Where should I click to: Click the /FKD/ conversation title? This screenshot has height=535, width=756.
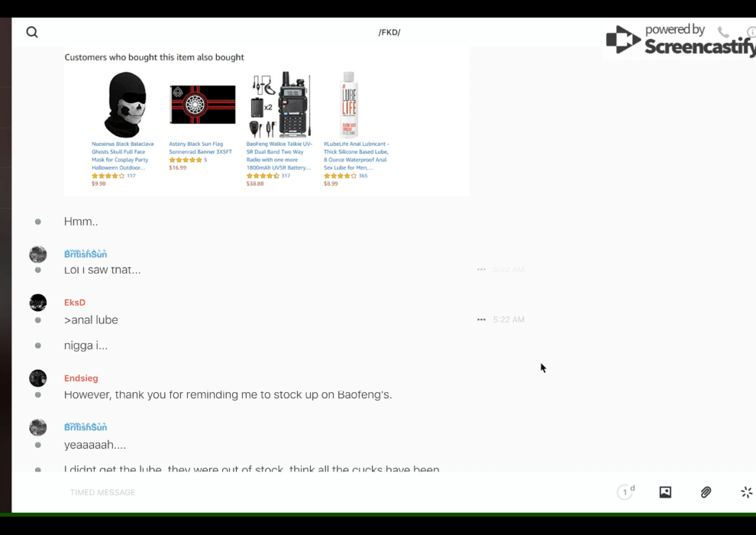(389, 32)
